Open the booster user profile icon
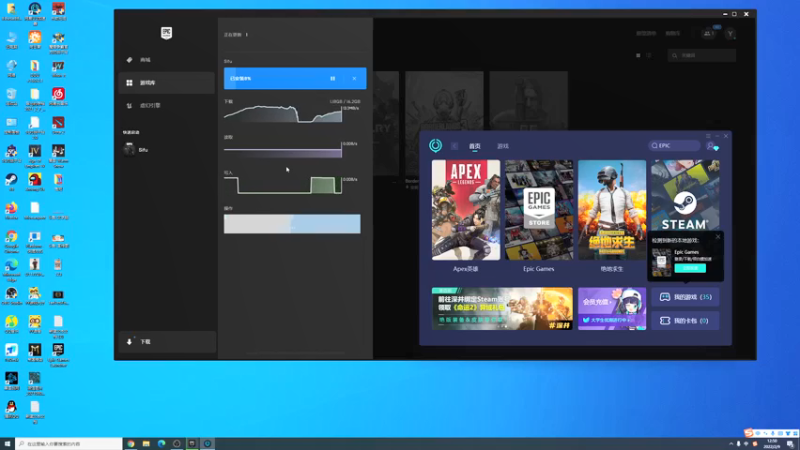800x450 pixels. click(x=711, y=146)
